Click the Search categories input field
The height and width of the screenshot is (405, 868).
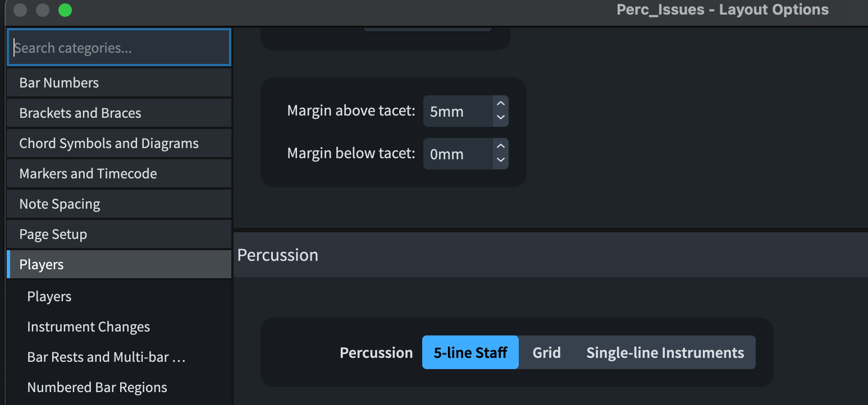point(118,48)
